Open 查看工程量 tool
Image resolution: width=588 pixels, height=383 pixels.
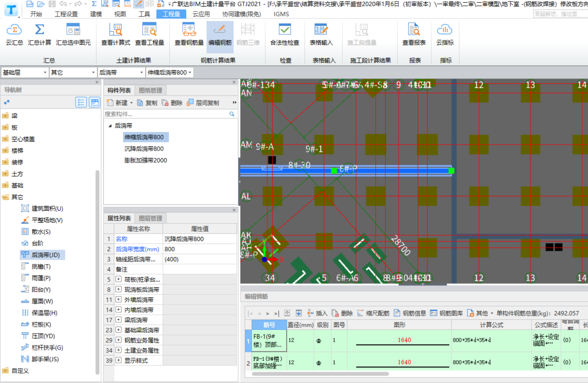tap(149, 35)
